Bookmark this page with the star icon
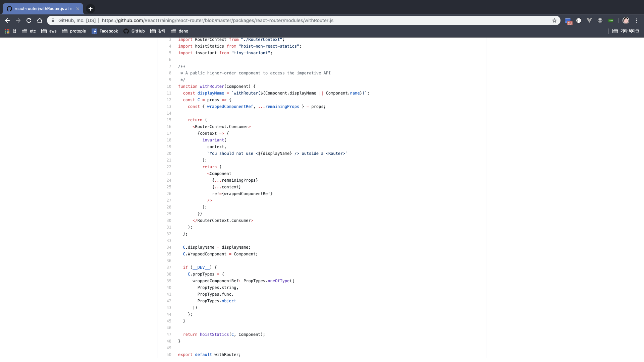644x362 pixels. coord(554,20)
